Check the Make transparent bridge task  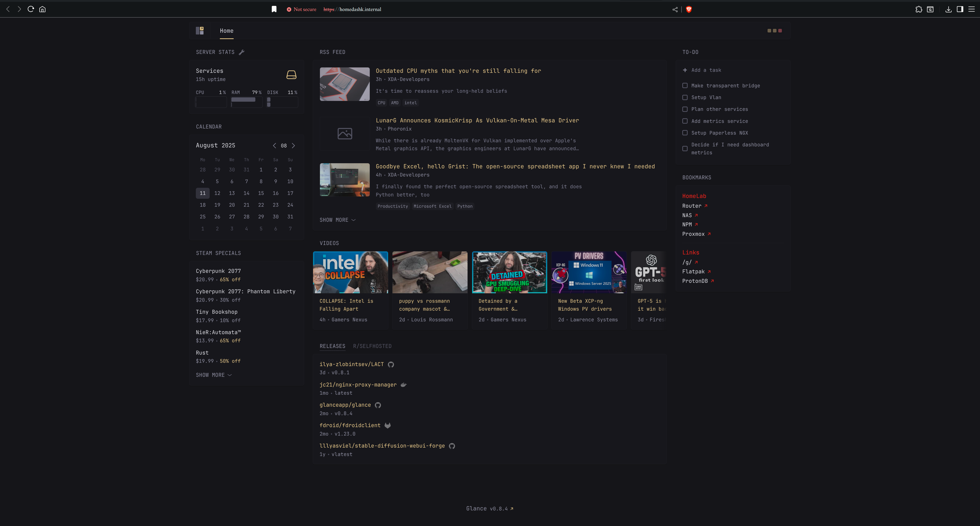tap(685, 86)
